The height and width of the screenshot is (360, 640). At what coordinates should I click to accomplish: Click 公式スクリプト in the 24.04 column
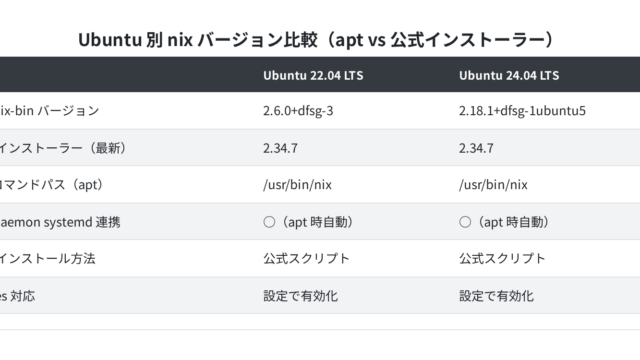502,259
